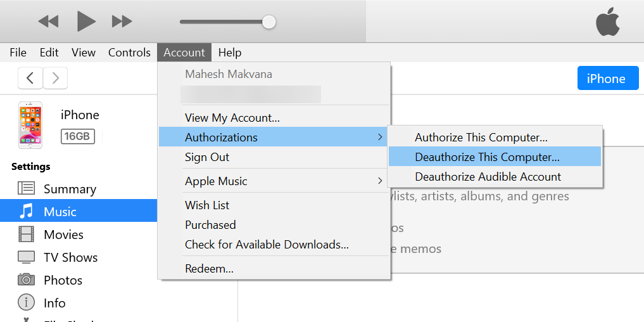Viewport: 644px width, 322px height.
Task: Click the TV Shows screen icon
Action: click(27, 257)
